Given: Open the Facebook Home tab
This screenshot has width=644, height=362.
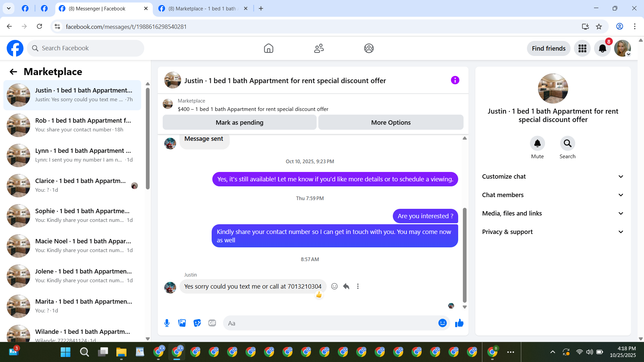Looking at the screenshot, I should point(268,49).
